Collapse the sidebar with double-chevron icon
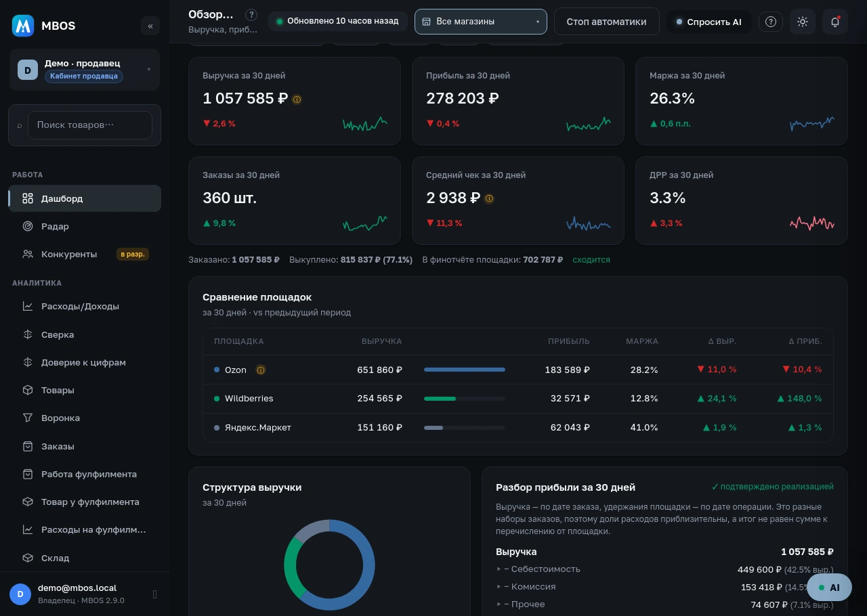The height and width of the screenshot is (616, 867). (150, 26)
